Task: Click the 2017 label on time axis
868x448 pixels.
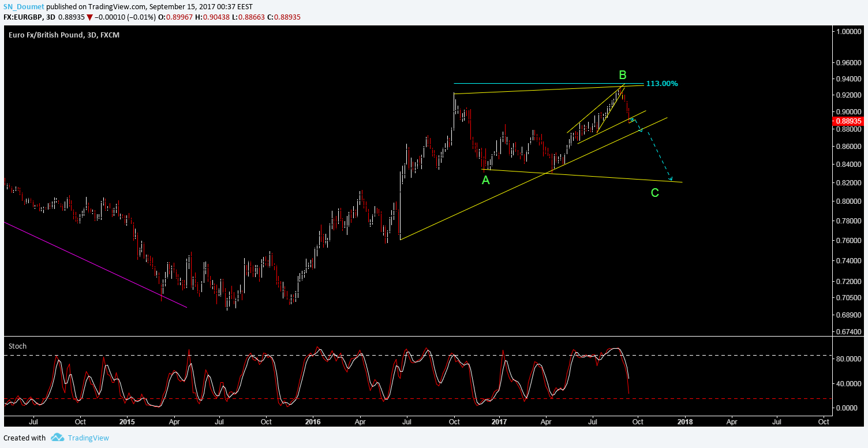Action: pos(498,421)
